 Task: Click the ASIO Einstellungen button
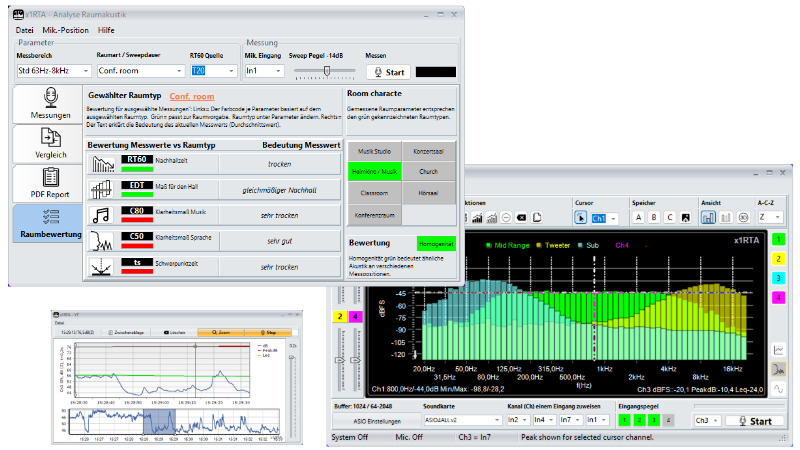point(377,421)
